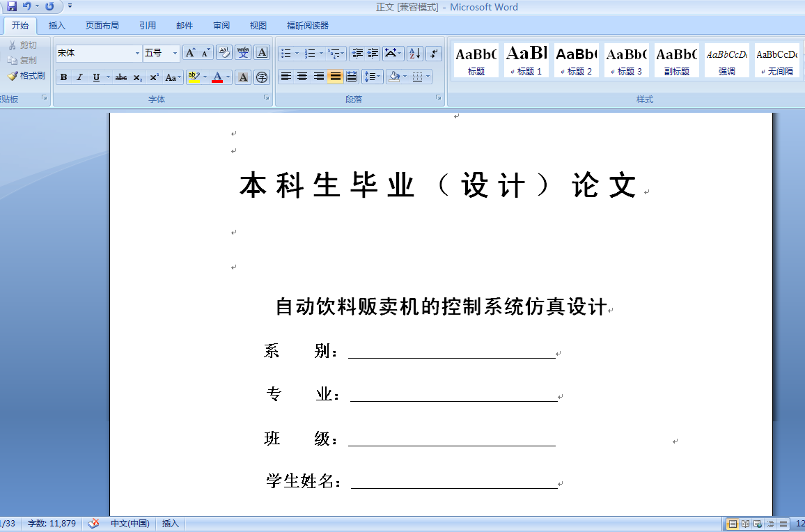Toggle the print layout view button
The image size is (805, 532).
733,524
